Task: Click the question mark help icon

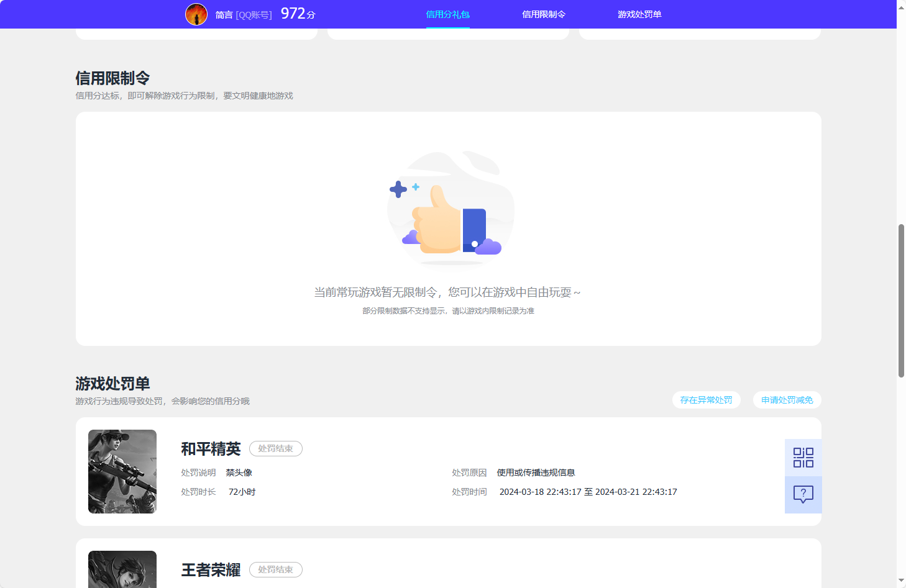Action: coord(803,494)
